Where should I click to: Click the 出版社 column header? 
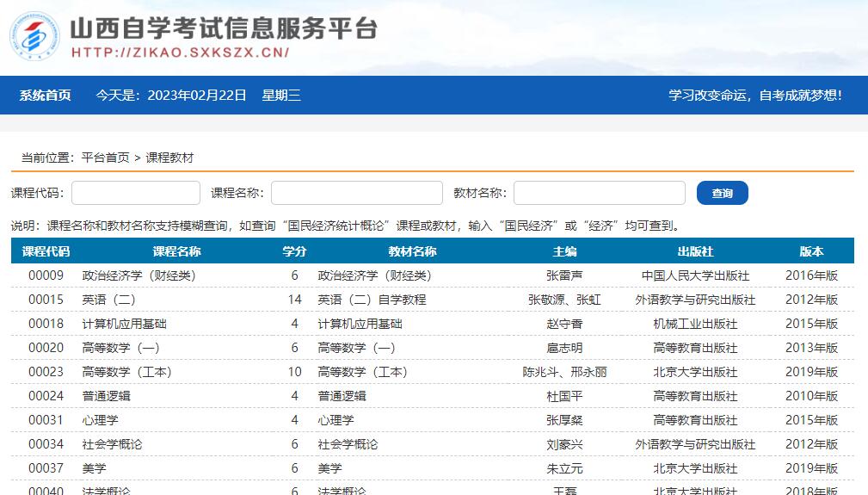(695, 251)
